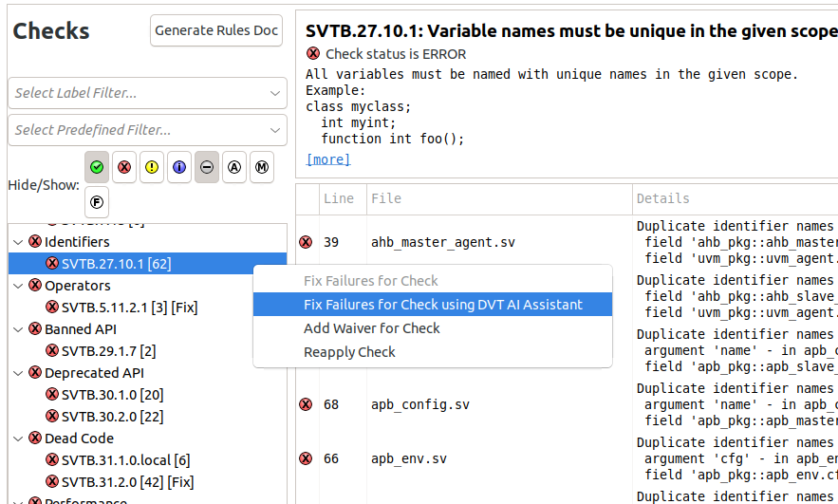Select Add Waiver for Check

(x=371, y=328)
